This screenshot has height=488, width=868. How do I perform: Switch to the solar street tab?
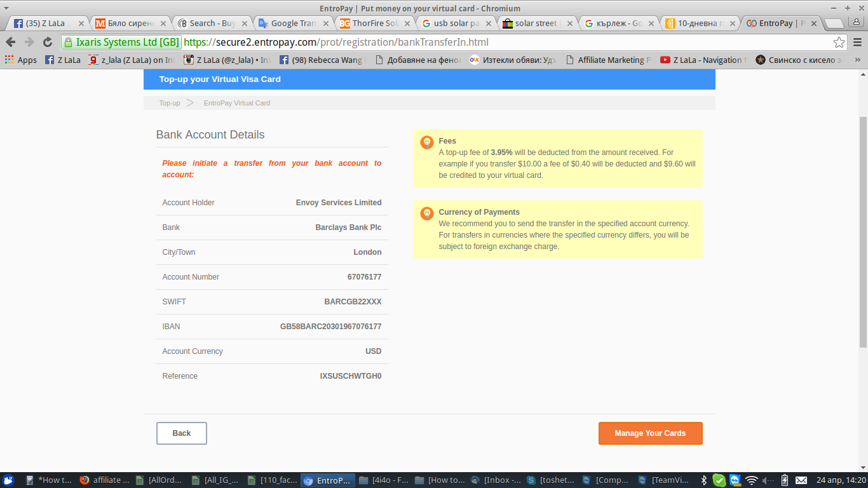click(x=536, y=24)
